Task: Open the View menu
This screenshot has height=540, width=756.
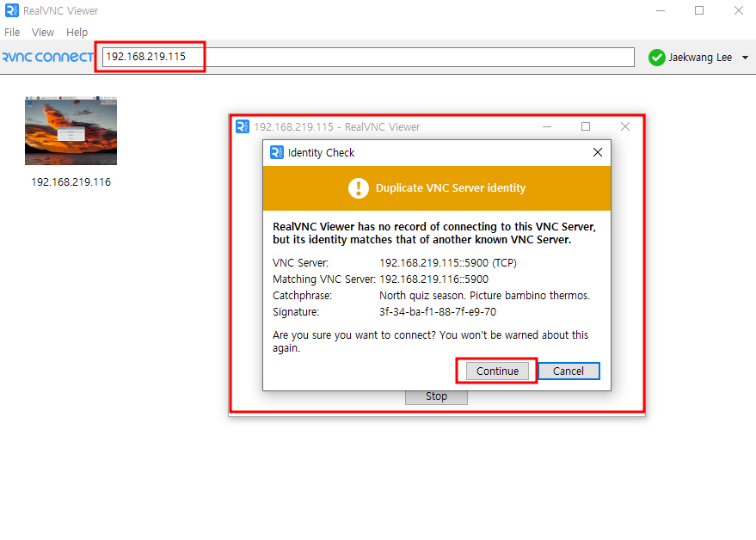Action: (43, 33)
